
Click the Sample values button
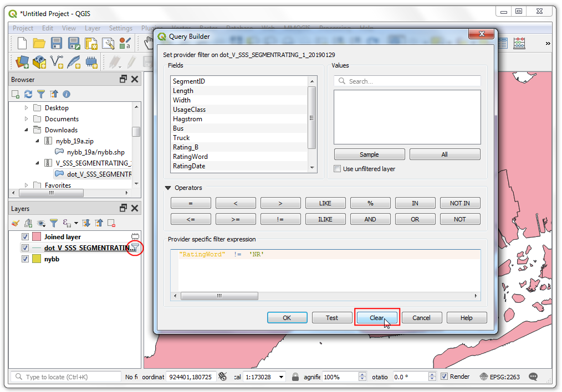point(369,154)
